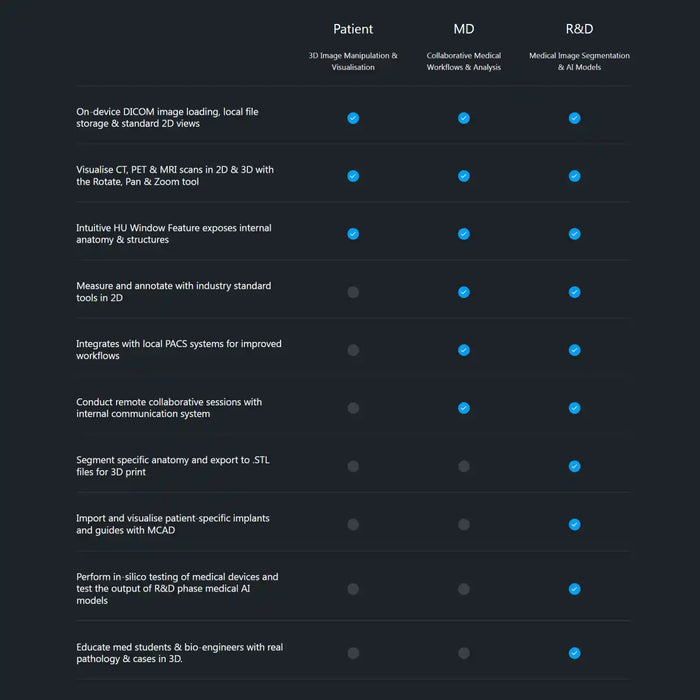The width and height of the screenshot is (700, 700).
Task: Click 'Medical Image Segmentation & AI Models' subtitle
Action: [579, 61]
